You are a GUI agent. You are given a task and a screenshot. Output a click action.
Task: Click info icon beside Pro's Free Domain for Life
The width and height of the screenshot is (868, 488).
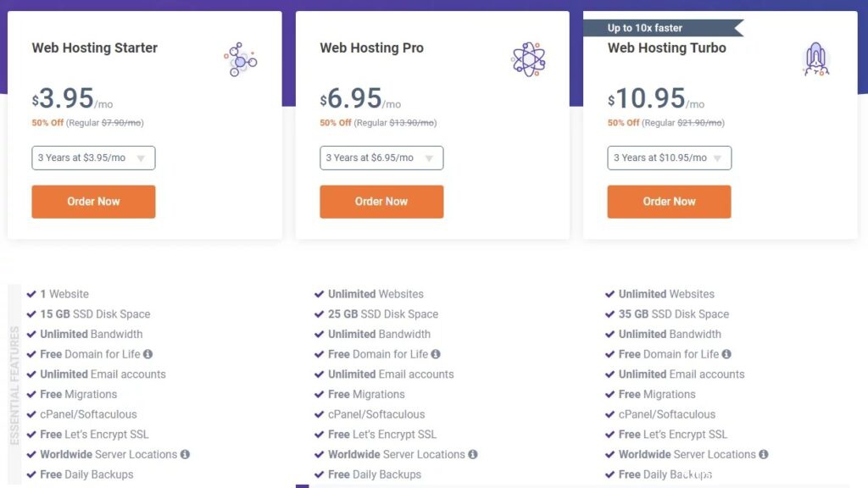(436, 354)
